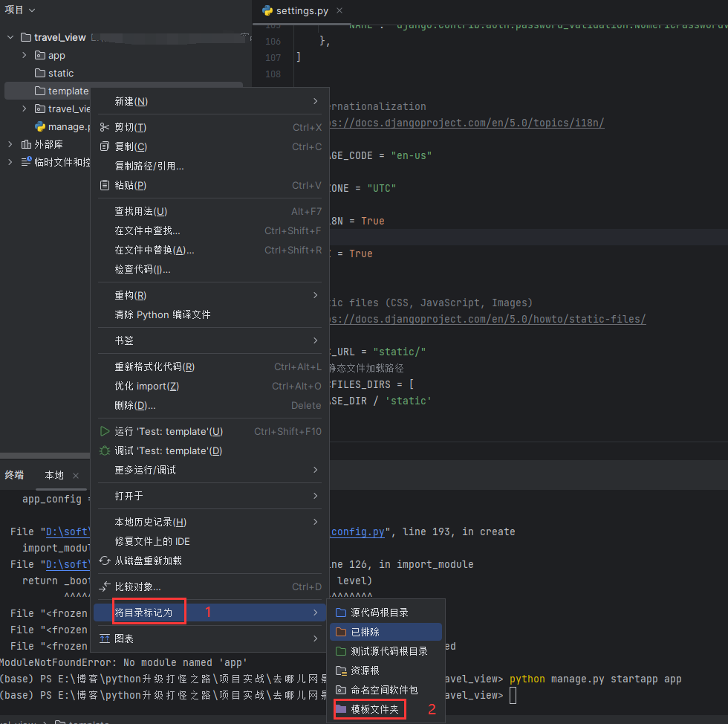
Task: Collapse the travel_view root tree node
Action: click(x=10, y=37)
